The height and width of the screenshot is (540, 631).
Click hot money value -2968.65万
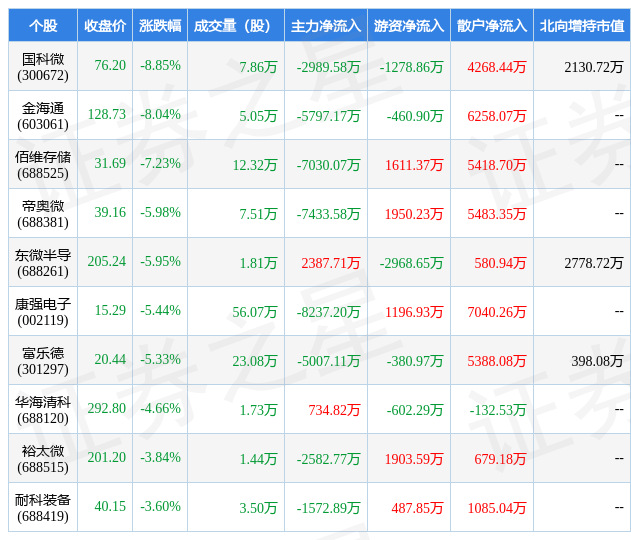411,263
